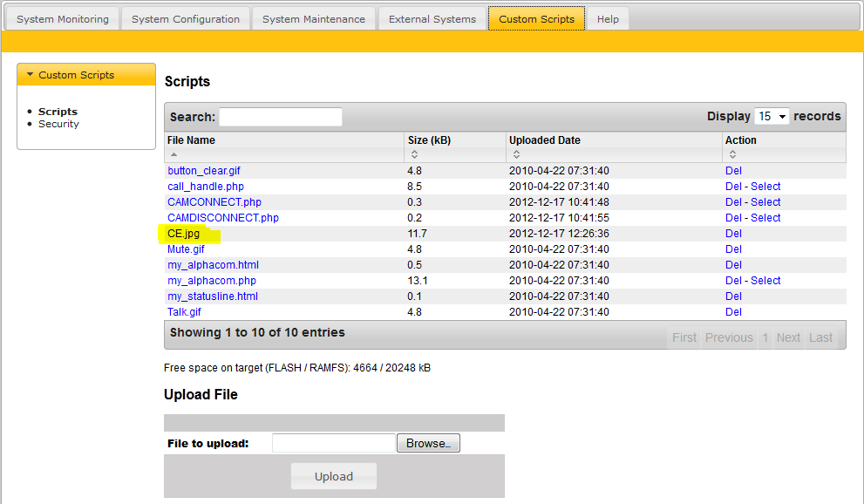Viewport: 864px width, 504px height.
Task: Go to the System Maintenance tab
Action: pos(314,19)
